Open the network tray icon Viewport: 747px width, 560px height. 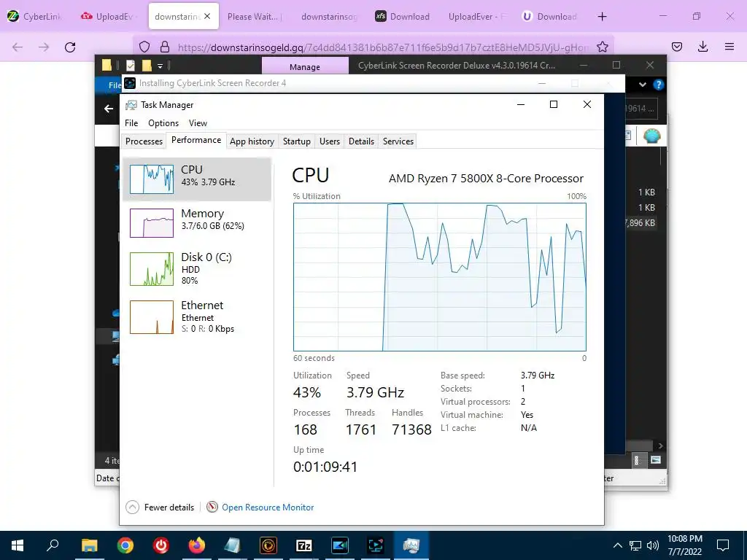(635, 545)
